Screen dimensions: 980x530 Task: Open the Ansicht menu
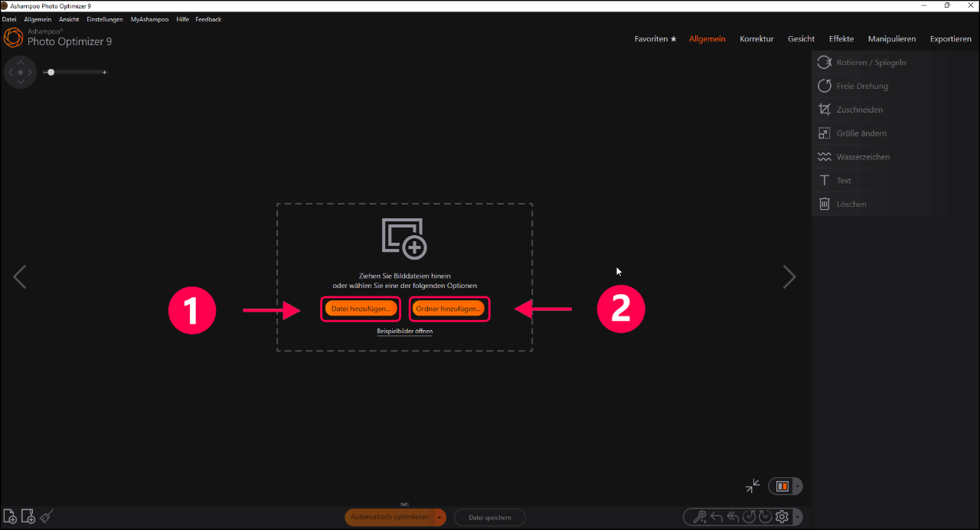pyautogui.click(x=69, y=19)
